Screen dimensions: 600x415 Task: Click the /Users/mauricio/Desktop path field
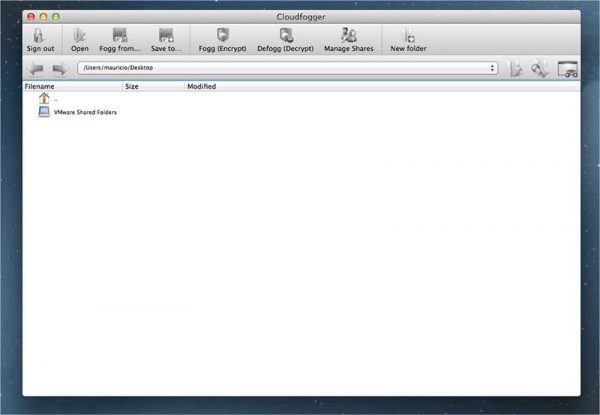(x=288, y=68)
